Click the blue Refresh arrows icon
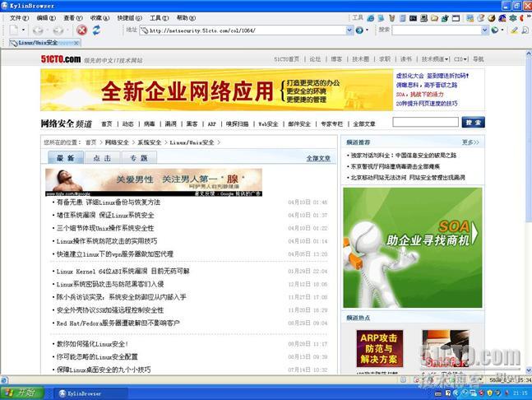This screenshot has height=400, width=532. [x=96, y=30]
